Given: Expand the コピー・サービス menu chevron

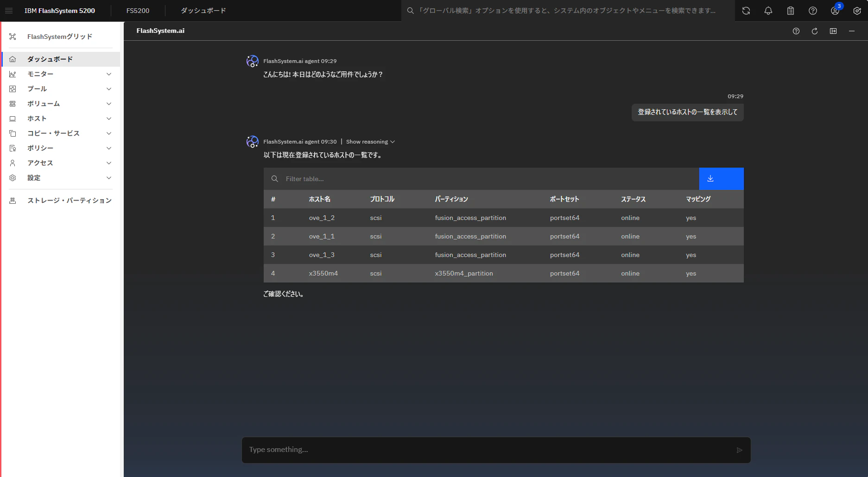Looking at the screenshot, I should [109, 133].
